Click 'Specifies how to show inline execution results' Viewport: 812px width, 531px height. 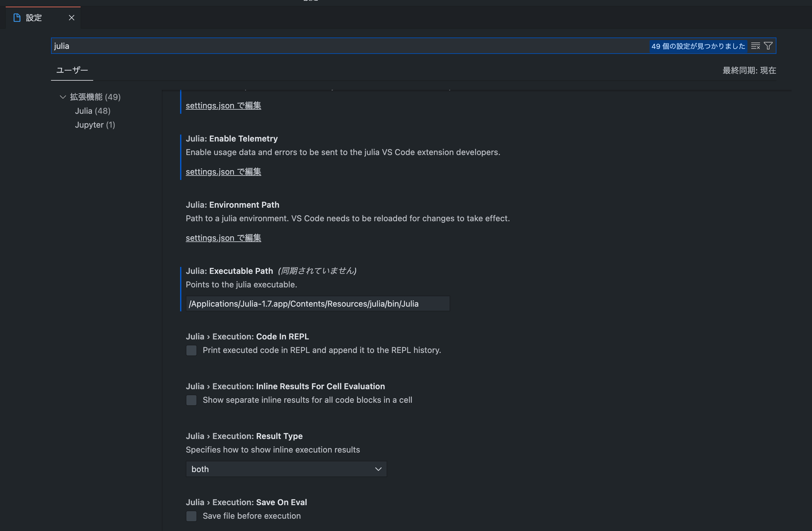point(273,450)
